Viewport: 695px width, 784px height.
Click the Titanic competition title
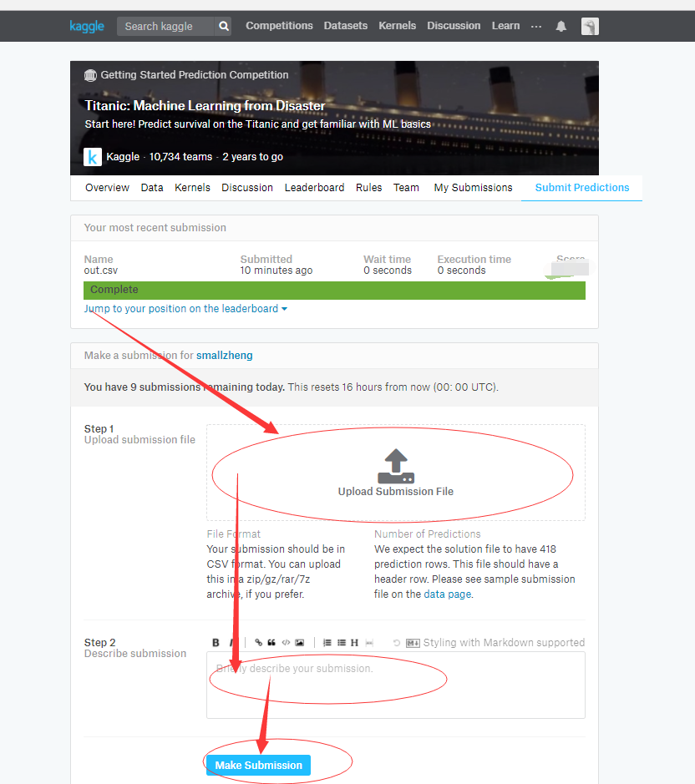pos(205,105)
